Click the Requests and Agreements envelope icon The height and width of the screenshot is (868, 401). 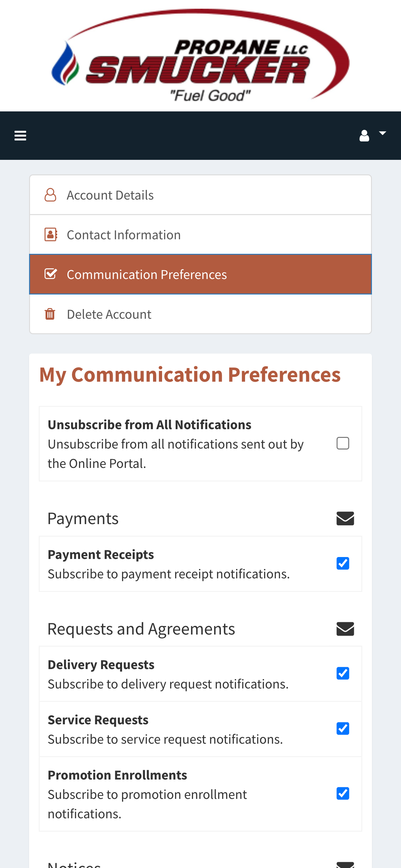(x=345, y=629)
